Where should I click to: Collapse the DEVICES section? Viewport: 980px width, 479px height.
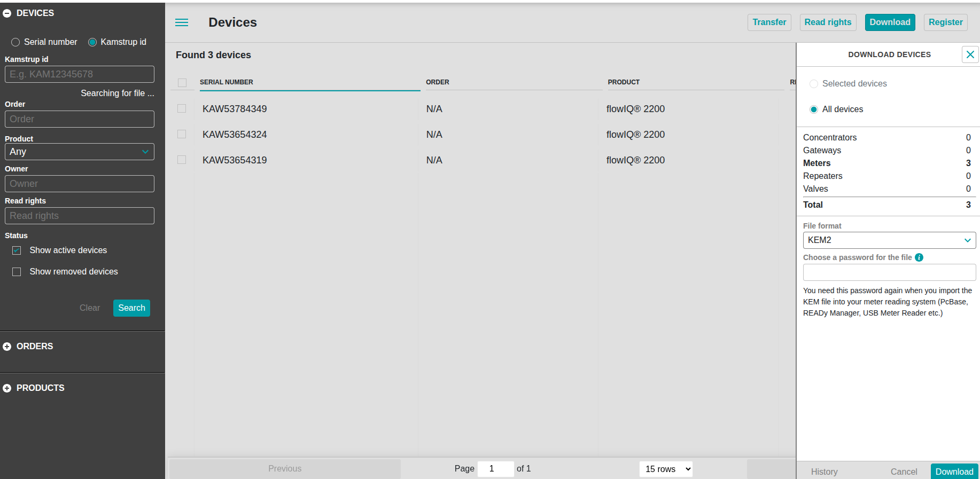[7, 13]
